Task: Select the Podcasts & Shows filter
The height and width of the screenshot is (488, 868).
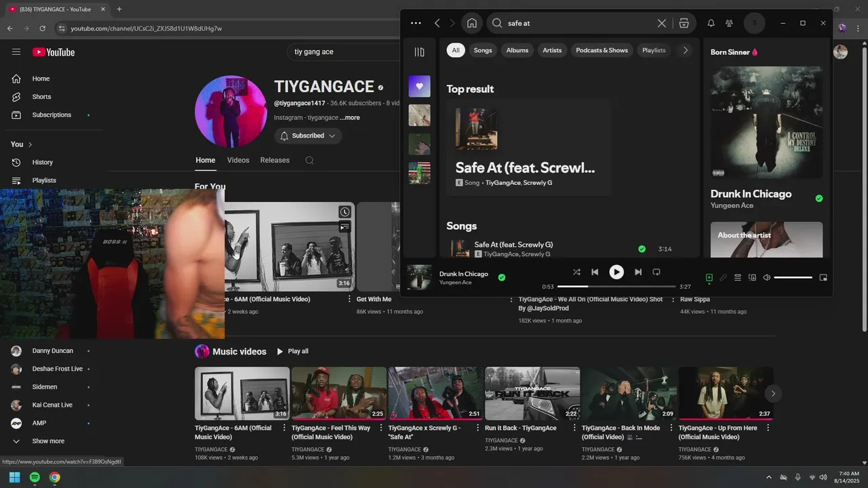Action: pyautogui.click(x=602, y=50)
